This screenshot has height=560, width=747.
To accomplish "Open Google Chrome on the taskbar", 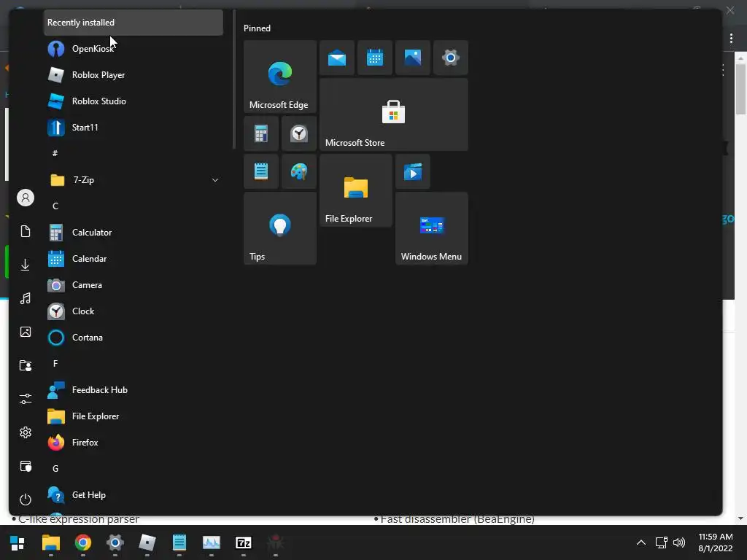I will [x=83, y=542].
